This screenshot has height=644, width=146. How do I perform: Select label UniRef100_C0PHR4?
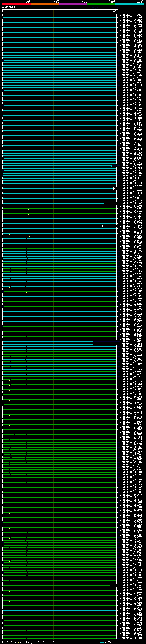tap(131, 125)
